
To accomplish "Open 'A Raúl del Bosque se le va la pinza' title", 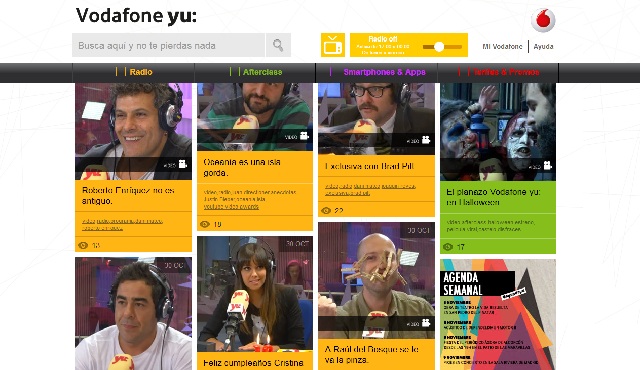I will (x=371, y=354).
